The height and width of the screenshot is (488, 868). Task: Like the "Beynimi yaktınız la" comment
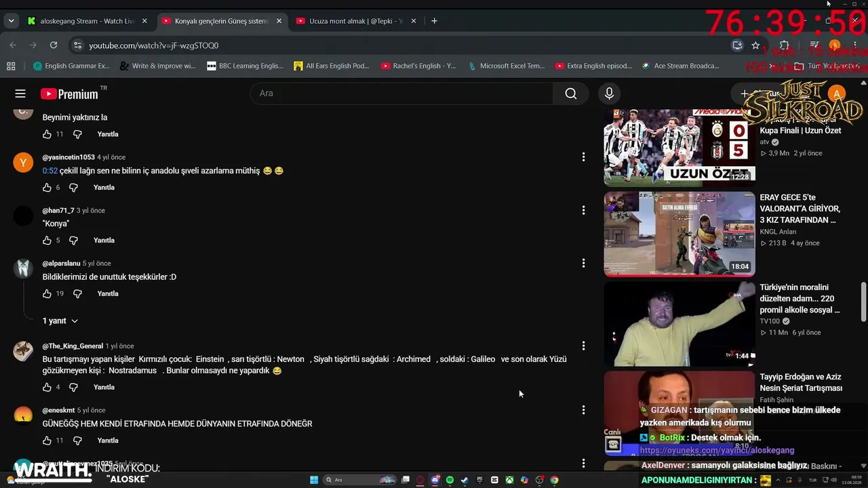[47, 134]
